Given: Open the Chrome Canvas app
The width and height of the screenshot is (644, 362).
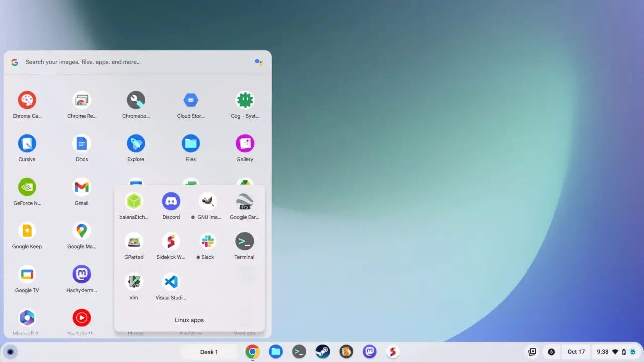Looking at the screenshot, I should tap(27, 100).
